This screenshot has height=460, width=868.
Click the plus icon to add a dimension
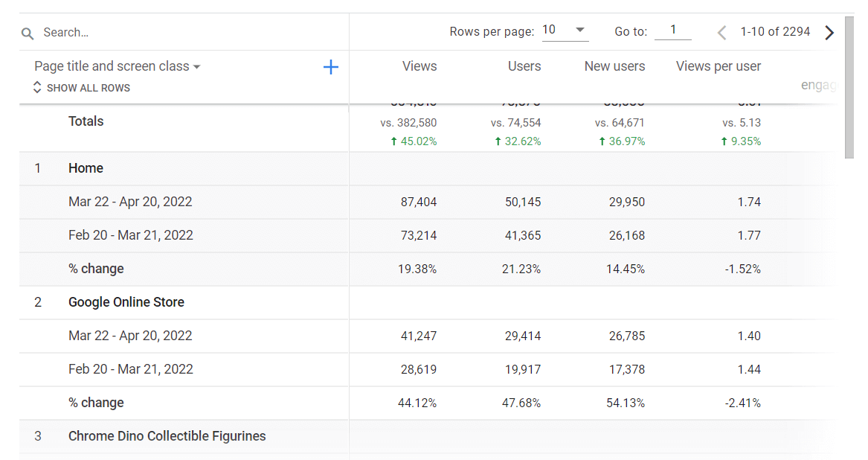330,66
